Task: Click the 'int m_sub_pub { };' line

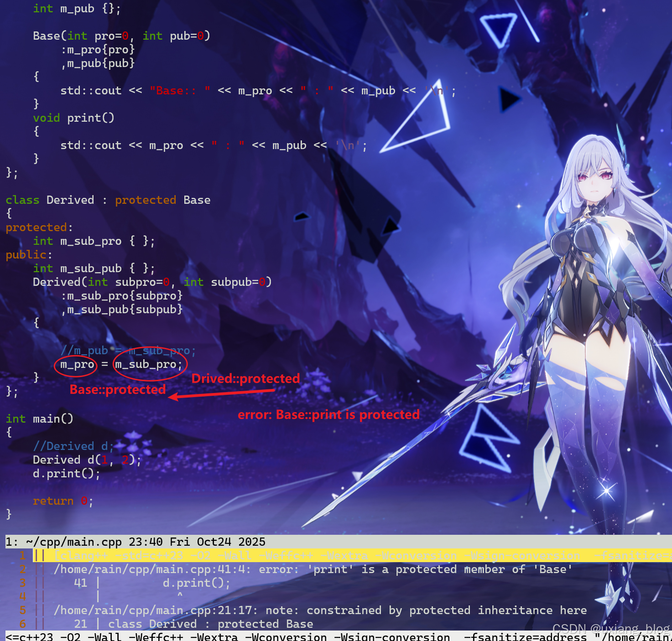Action: click(x=94, y=269)
